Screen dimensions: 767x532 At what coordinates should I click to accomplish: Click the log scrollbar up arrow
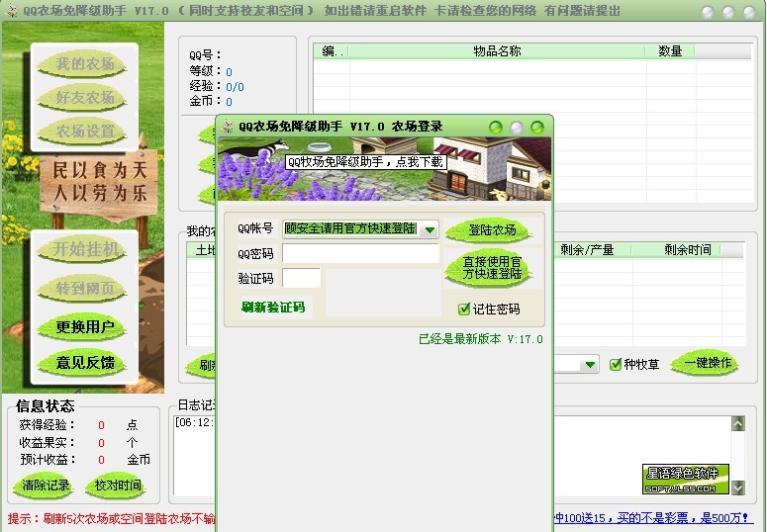point(738,423)
